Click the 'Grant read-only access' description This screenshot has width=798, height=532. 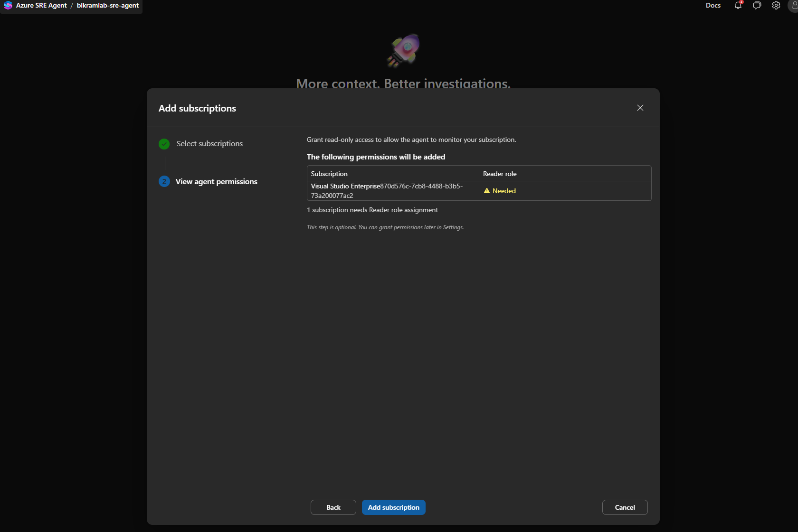(411, 140)
